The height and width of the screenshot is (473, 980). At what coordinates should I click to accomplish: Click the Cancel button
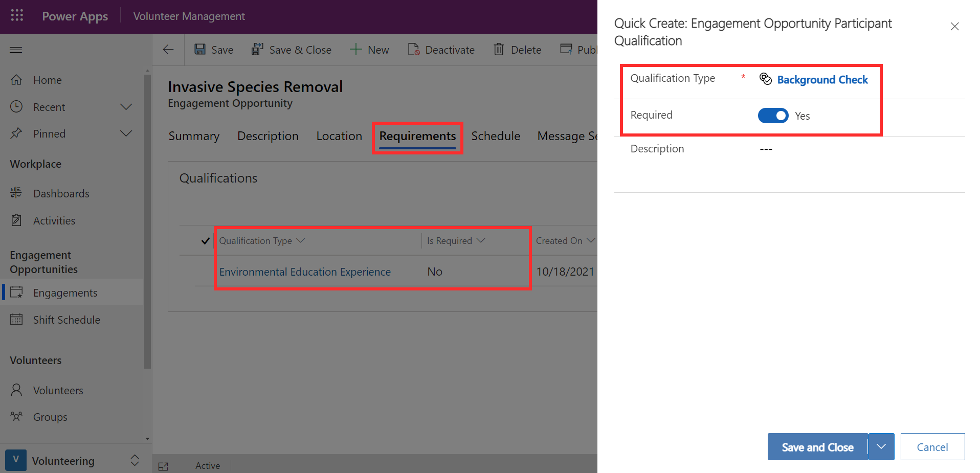[x=932, y=447]
